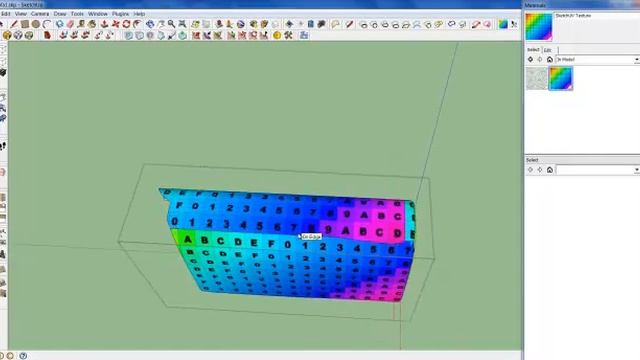The height and width of the screenshot is (360, 640).
Task: Open the Plugins menu
Action: click(x=120, y=14)
